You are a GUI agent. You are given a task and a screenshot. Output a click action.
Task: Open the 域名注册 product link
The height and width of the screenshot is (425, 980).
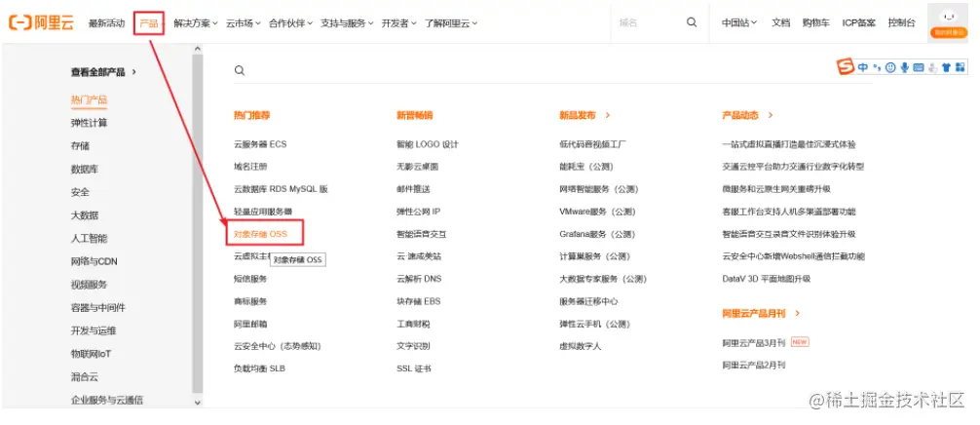point(250,167)
